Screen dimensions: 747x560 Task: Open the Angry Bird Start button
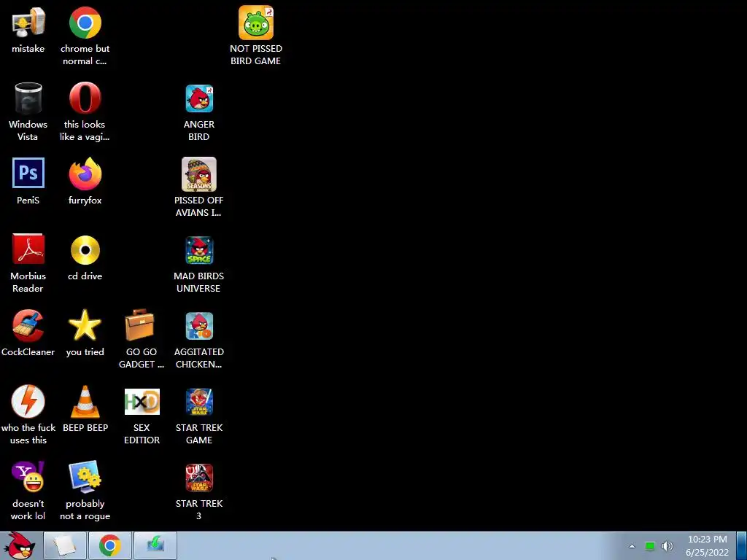pos(19,545)
